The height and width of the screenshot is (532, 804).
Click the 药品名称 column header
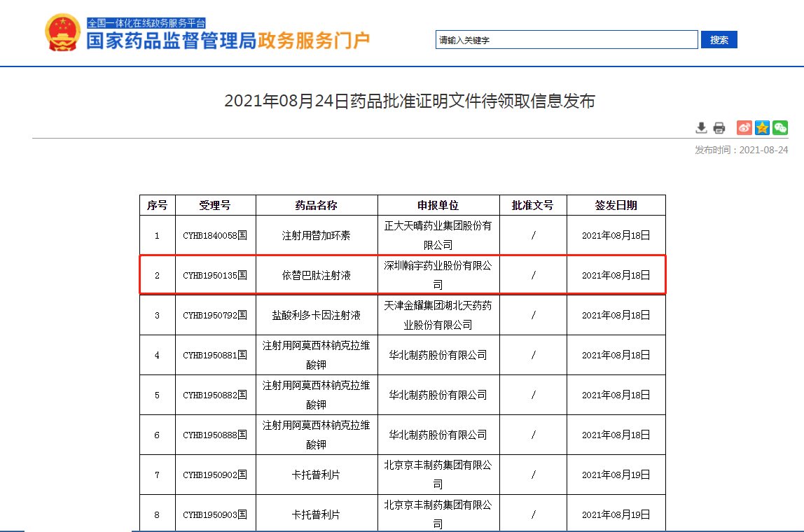[x=317, y=205]
